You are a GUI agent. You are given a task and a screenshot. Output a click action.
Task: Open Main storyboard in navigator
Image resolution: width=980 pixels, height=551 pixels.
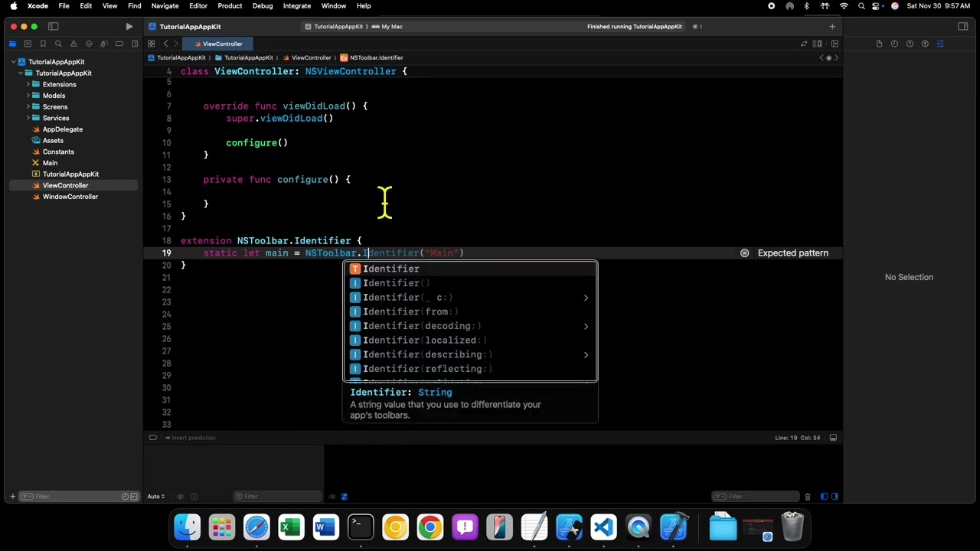click(x=50, y=163)
